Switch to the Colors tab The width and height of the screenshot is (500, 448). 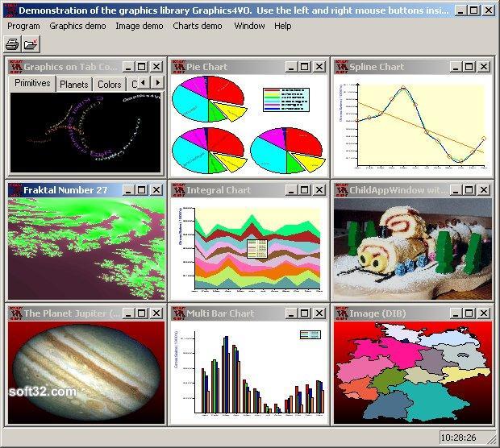tap(110, 85)
